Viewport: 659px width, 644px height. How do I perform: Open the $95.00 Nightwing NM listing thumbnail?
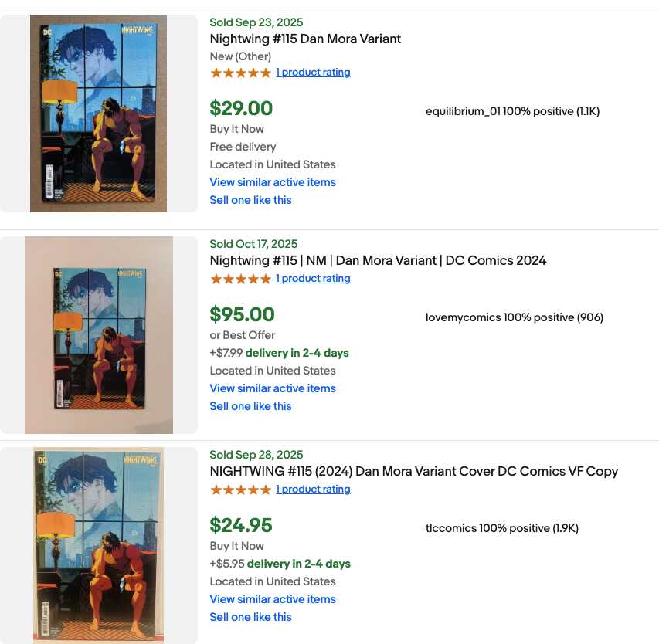point(99,335)
